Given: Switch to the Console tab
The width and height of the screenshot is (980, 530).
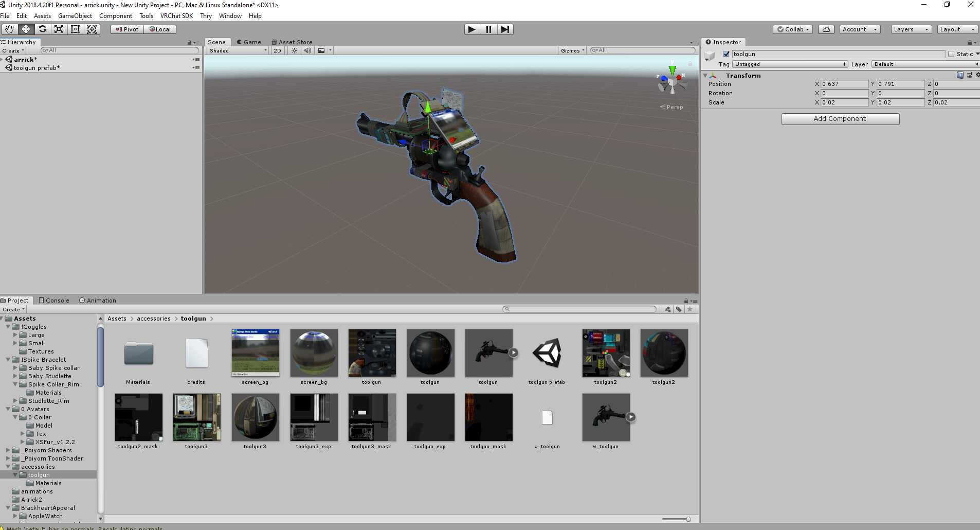Looking at the screenshot, I should pos(54,301).
